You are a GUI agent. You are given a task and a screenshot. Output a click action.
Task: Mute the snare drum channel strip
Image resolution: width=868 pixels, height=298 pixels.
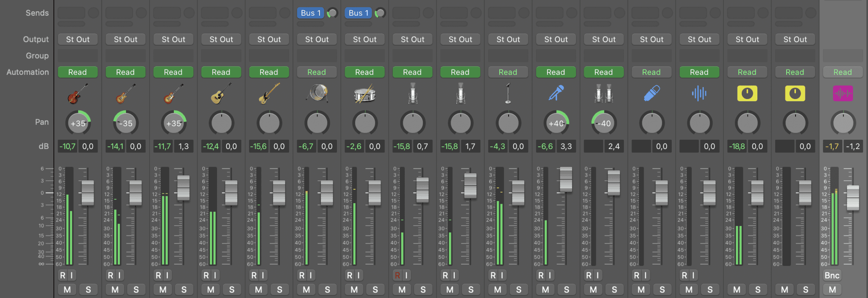coord(354,290)
